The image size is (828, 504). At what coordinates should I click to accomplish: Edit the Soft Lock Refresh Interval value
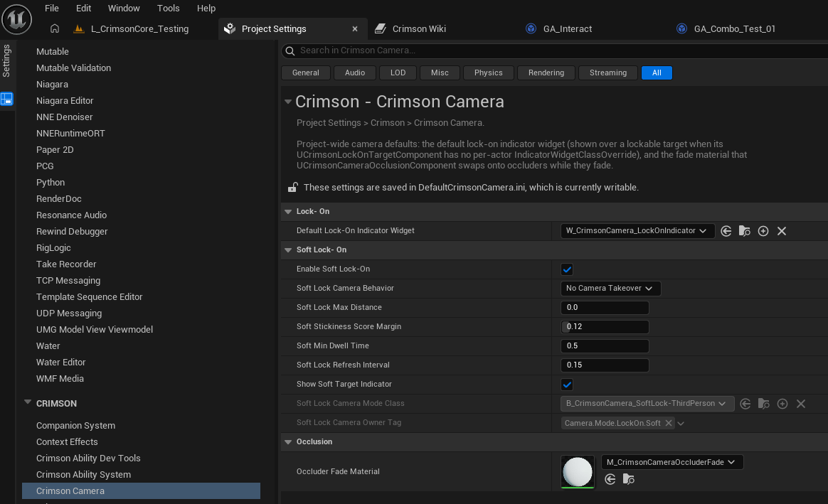click(x=605, y=365)
